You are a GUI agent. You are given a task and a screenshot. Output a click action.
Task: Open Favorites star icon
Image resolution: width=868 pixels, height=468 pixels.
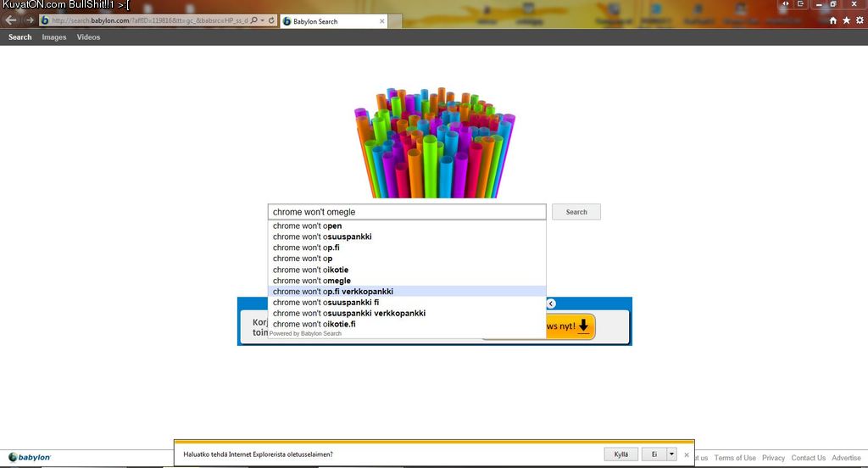pyautogui.click(x=846, y=20)
